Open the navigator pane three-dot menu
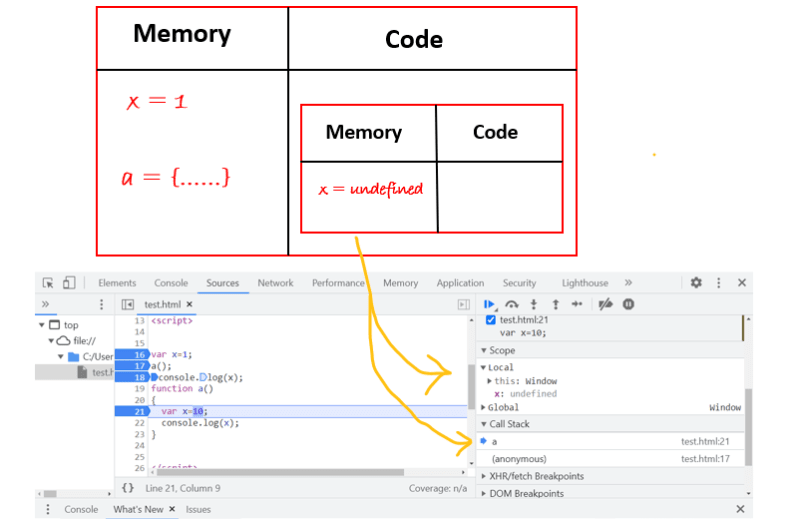The width and height of the screenshot is (800, 519). [x=101, y=304]
